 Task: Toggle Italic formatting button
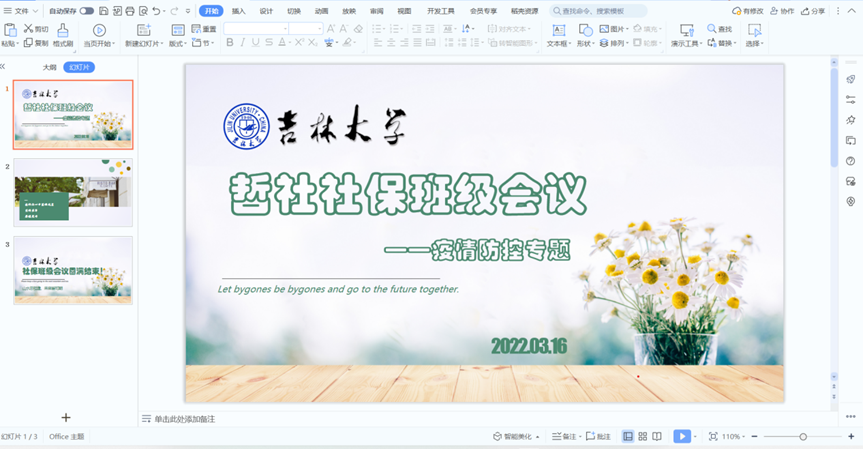242,43
